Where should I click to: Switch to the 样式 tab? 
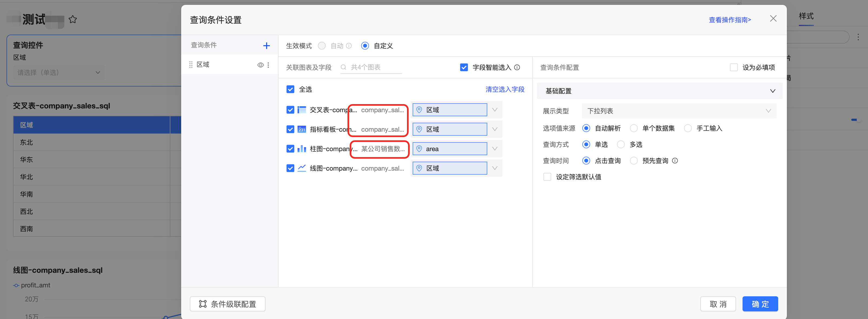[806, 16]
